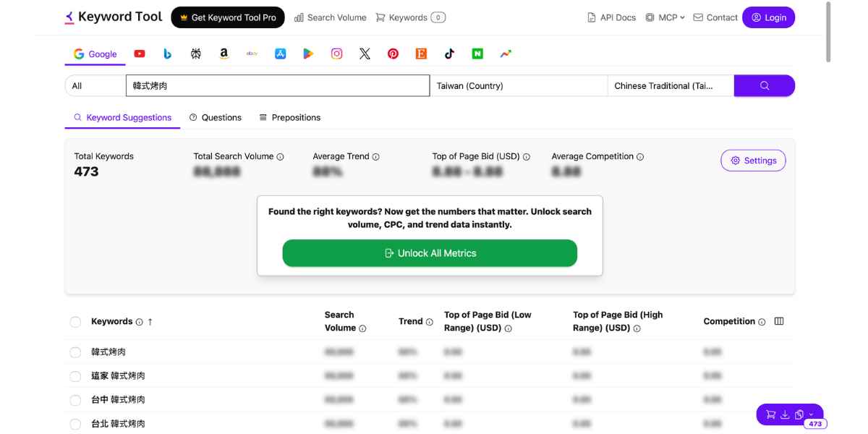868x434 pixels.
Task: Select the Pinterest platform icon
Action: [x=393, y=54]
